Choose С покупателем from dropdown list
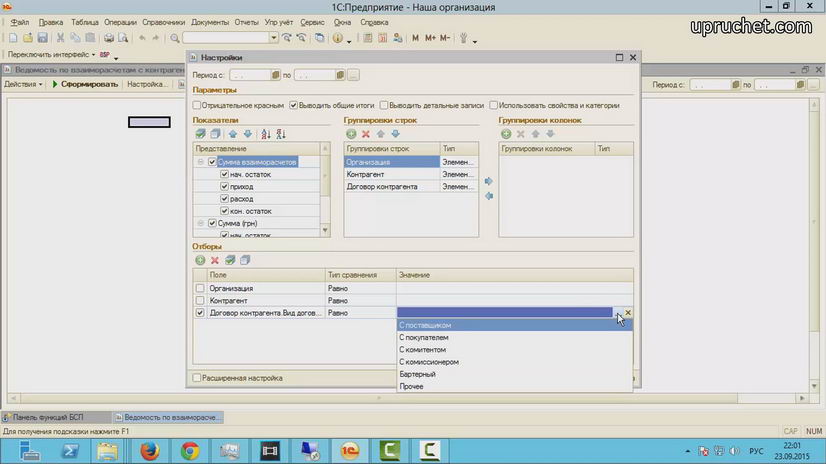Screen dimensions: 826x464 514,338
